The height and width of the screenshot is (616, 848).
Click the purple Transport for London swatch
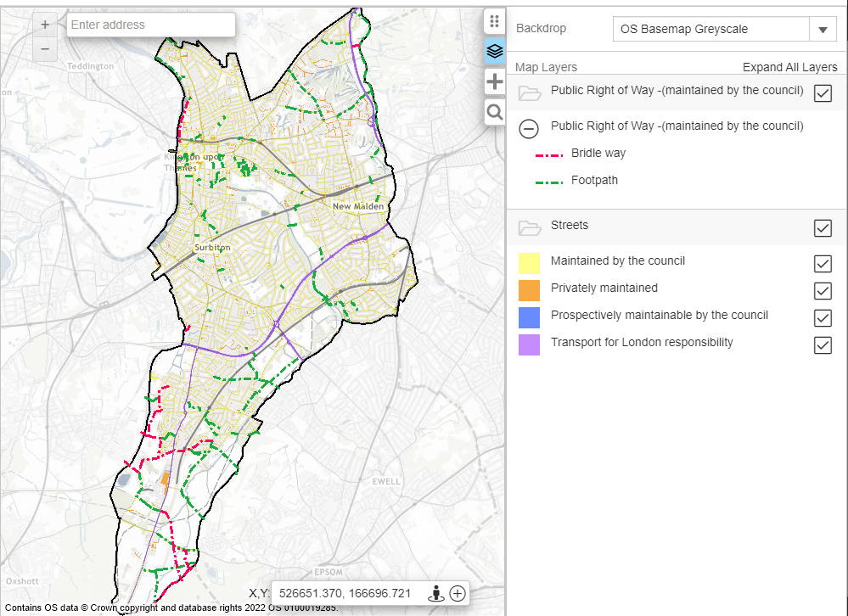pyautogui.click(x=529, y=344)
